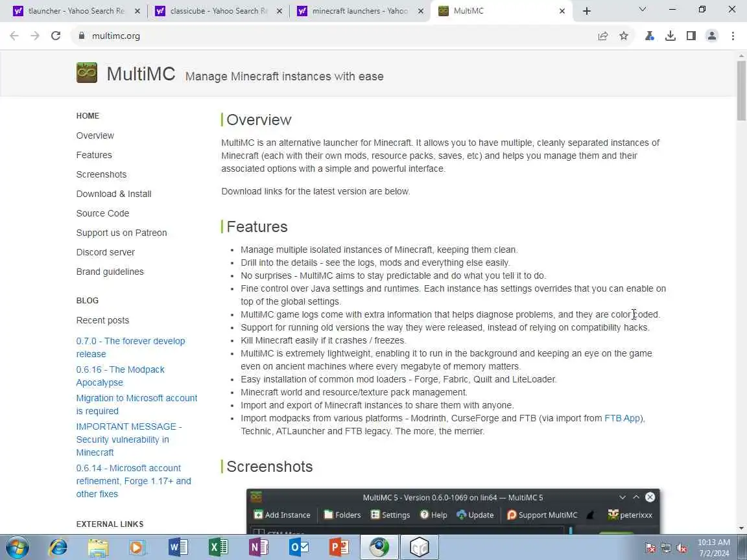Image resolution: width=747 pixels, height=560 pixels.
Task: Open post 0.6.14 - Microsoft account refinement
Action: point(134,481)
